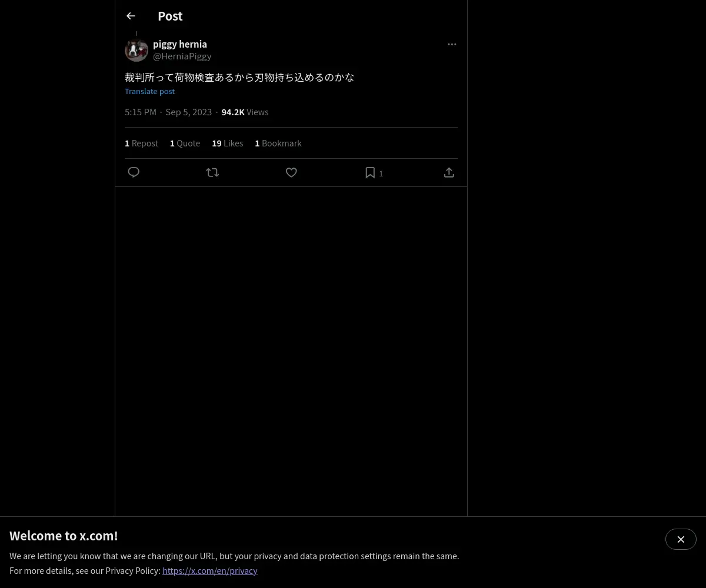Image resolution: width=706 pixels, height=588 pixels.
Task: Click the repost arrows icon
Action: tap(212, 172)
